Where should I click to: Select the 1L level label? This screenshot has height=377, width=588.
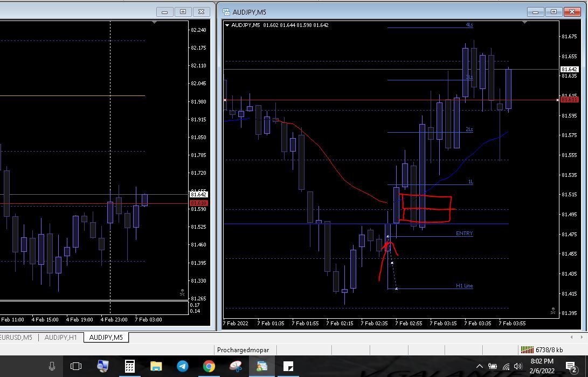471,182
